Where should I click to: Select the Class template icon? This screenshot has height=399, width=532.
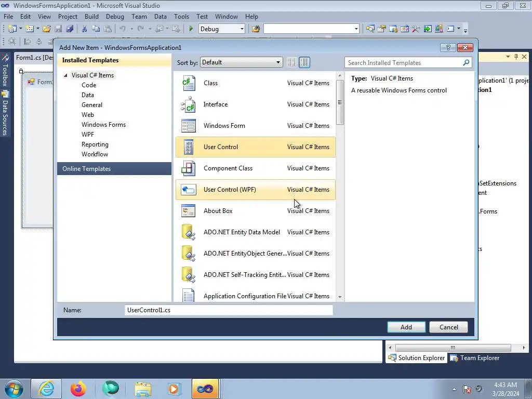pos(188,83)
